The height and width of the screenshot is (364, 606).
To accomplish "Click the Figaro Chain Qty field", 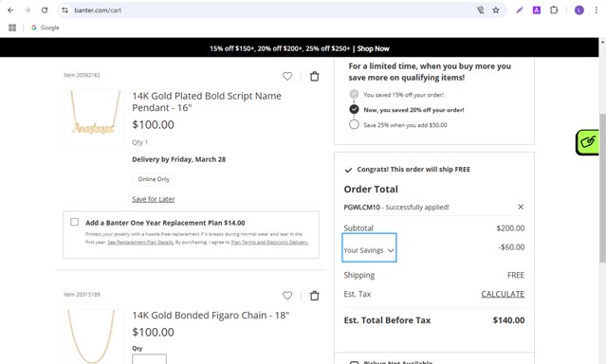I will 149,359.
